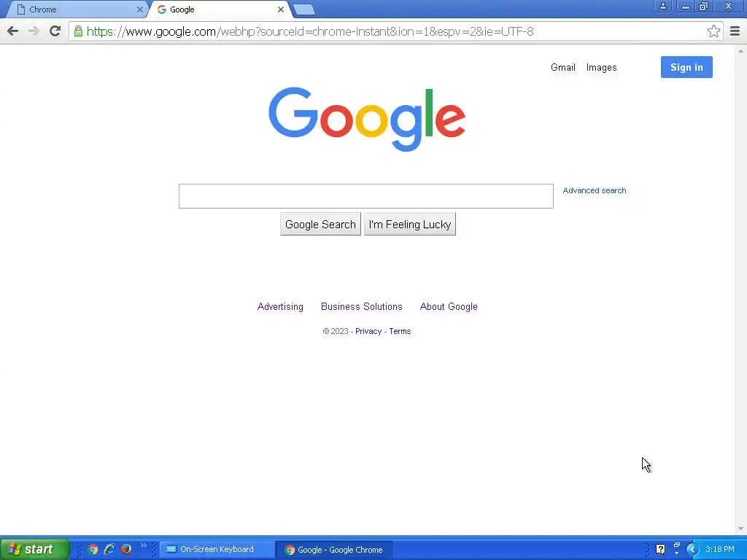Image resolution: width=747 pixels, height=560 pixels.
Task: Click the address bar URL
Action: coord(310,31)
